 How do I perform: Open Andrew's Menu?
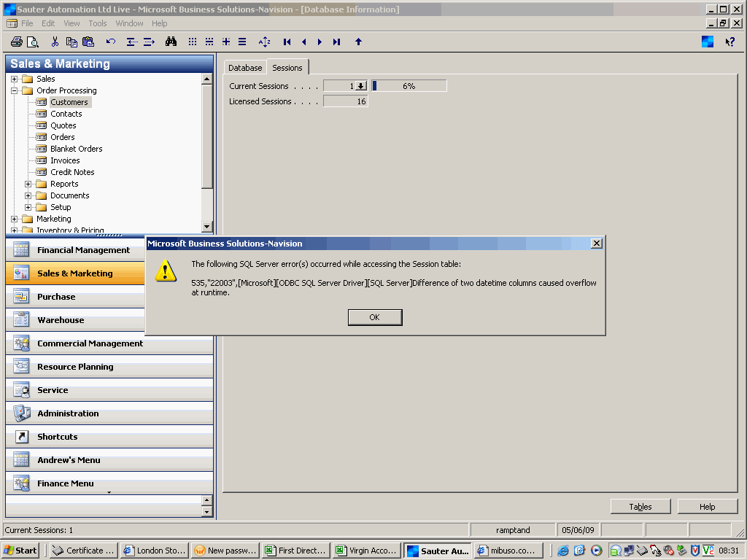(x=109, y=460)
